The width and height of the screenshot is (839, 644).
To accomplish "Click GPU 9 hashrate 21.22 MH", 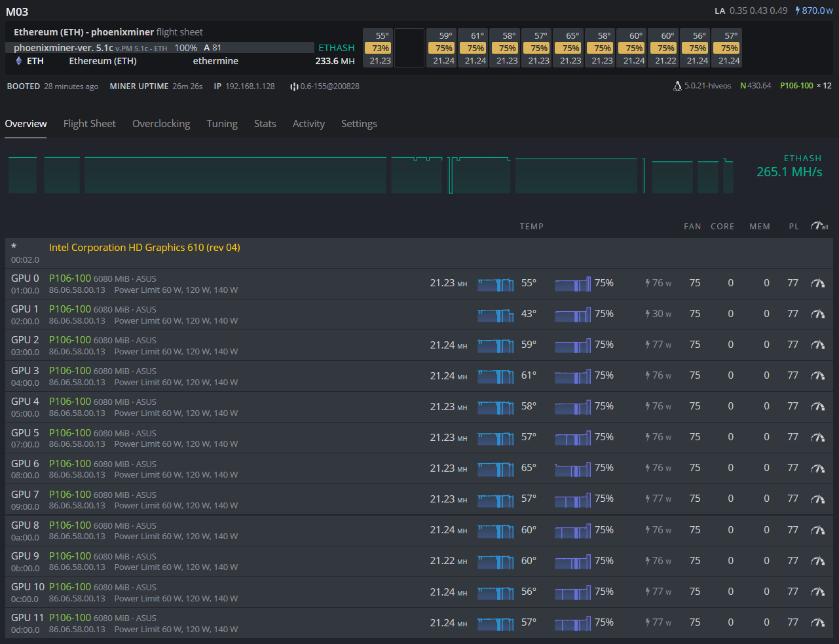I will [x=449, y=561].
